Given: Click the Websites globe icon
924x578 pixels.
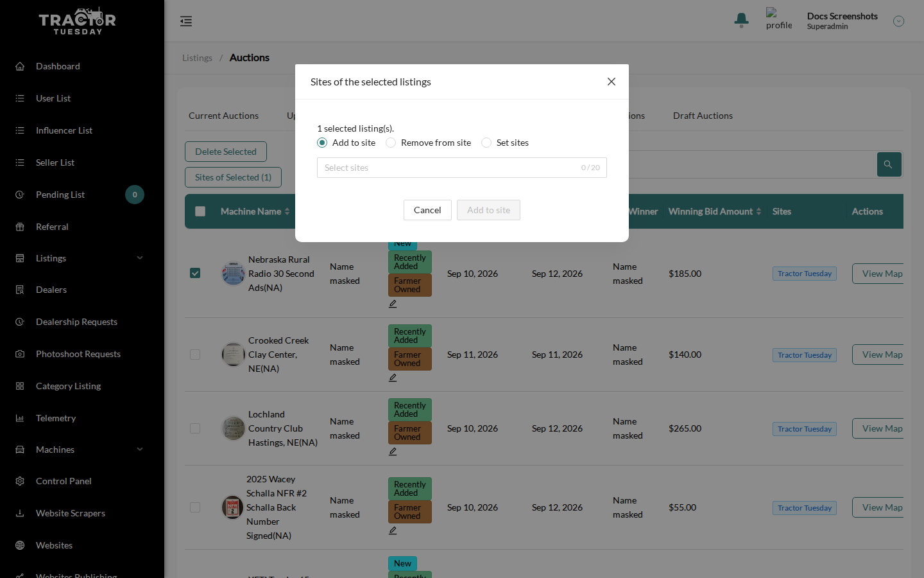Looking at the screenshot, I should 20,545.
